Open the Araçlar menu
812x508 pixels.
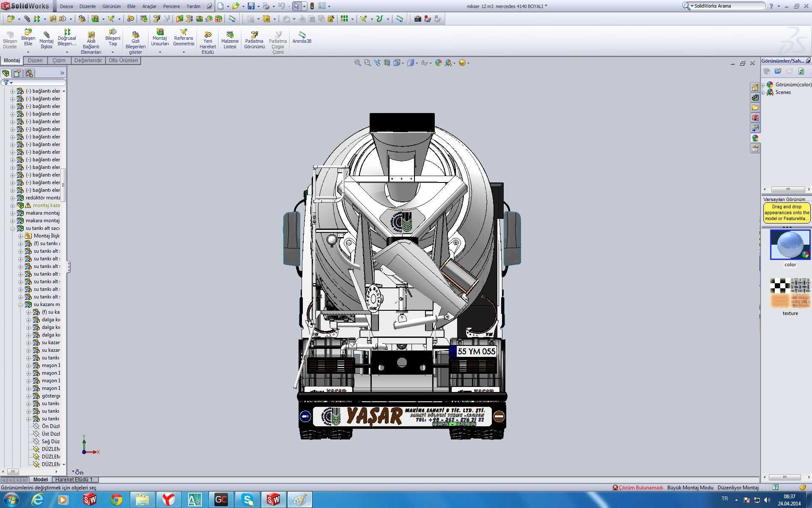click(x=149, y=6)
